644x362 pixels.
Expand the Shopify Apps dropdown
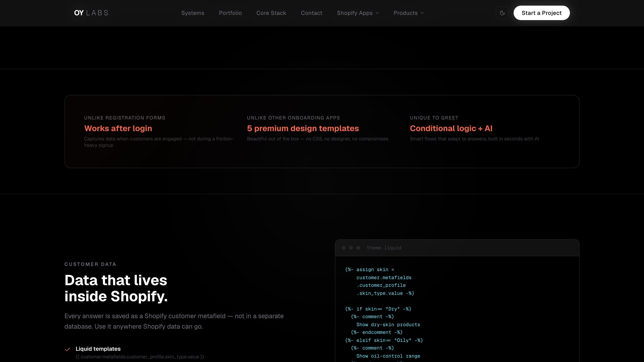pyautogui.click(x=358, y=13)
